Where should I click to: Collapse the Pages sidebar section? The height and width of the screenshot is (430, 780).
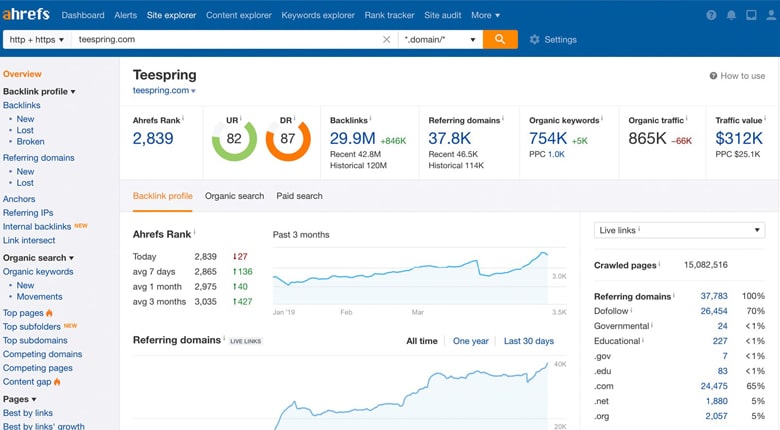point(19,399)
